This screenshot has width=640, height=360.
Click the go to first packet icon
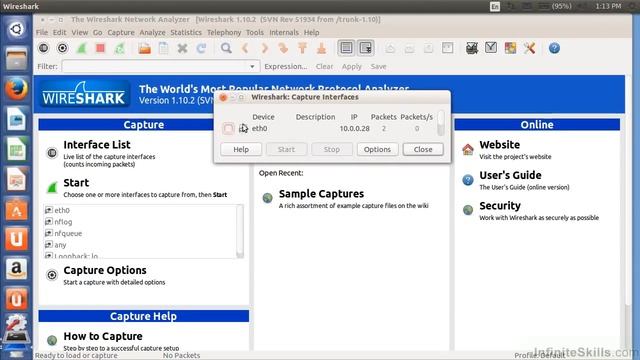(302, 48)
